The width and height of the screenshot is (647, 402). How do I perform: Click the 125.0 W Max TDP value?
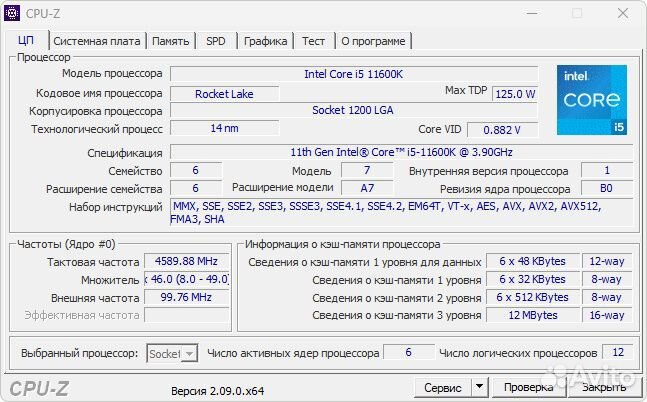(515, 94)
